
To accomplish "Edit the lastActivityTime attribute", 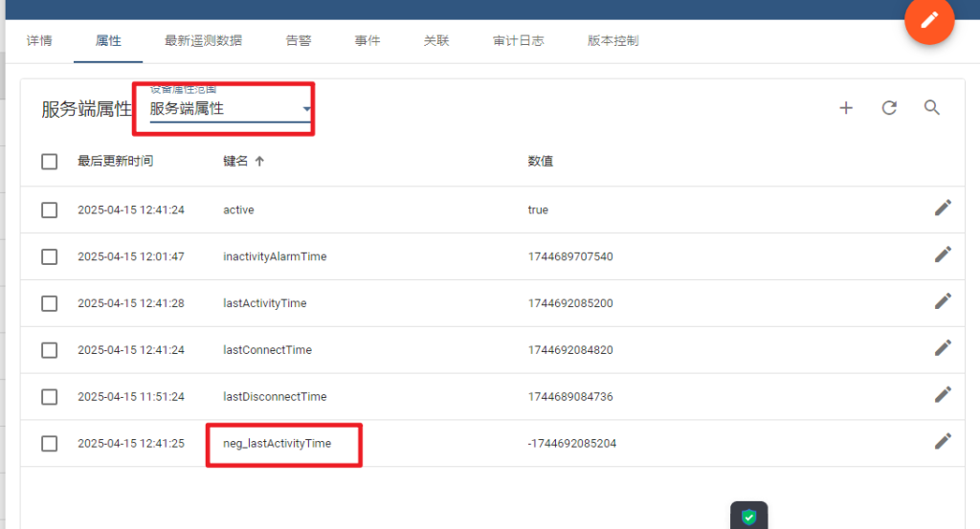I will coord(943,301).
